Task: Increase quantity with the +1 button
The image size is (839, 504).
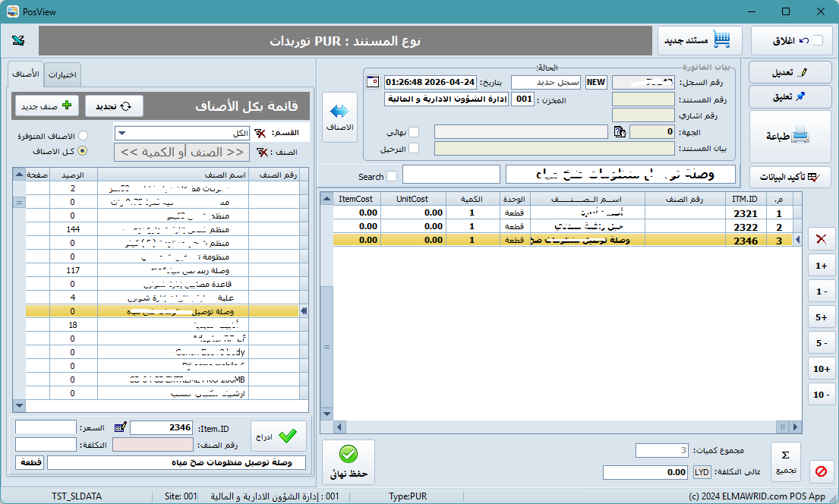Action: point(822,266)
